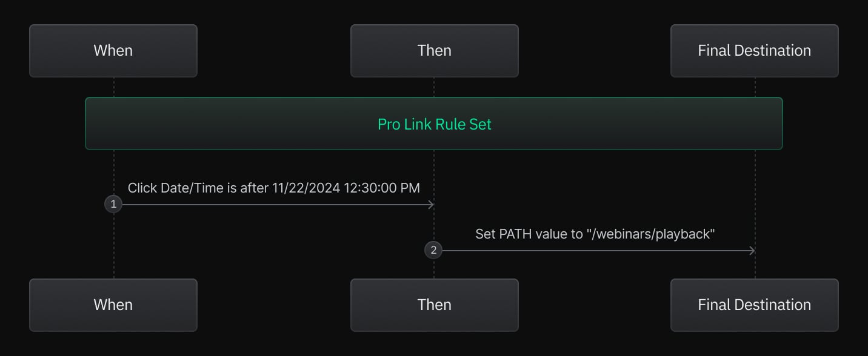Image resolution: width=868 pixels, height=356 pixels.
Task: Click the step 2 circle marker
Action: (x=433, y=251)
